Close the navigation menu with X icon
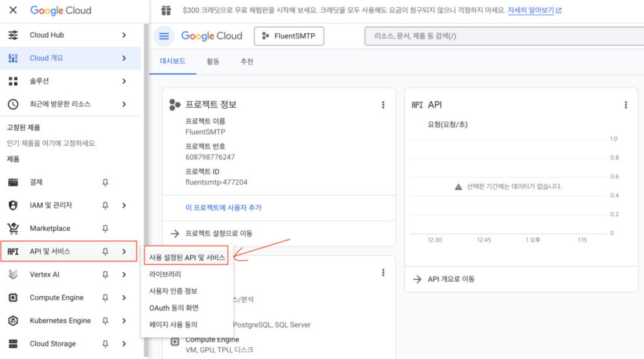The image size is (644, 359). (13, 10)
